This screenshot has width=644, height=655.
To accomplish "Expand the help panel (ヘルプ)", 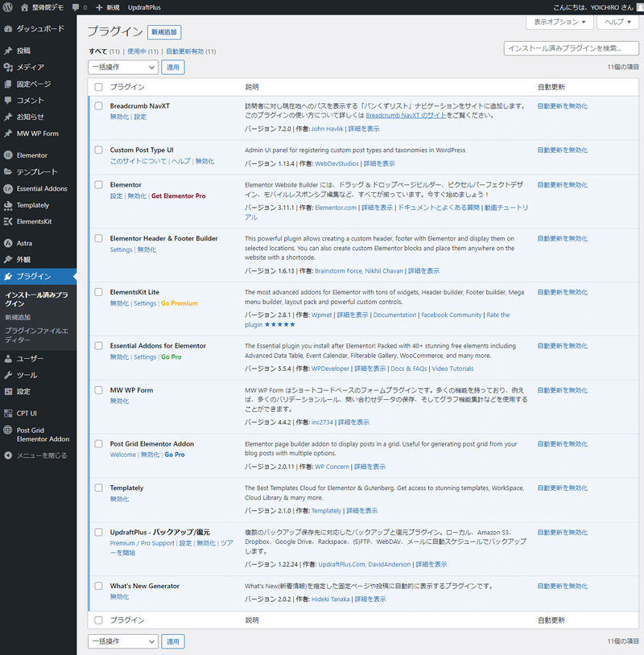I will (x=617, y=22).
